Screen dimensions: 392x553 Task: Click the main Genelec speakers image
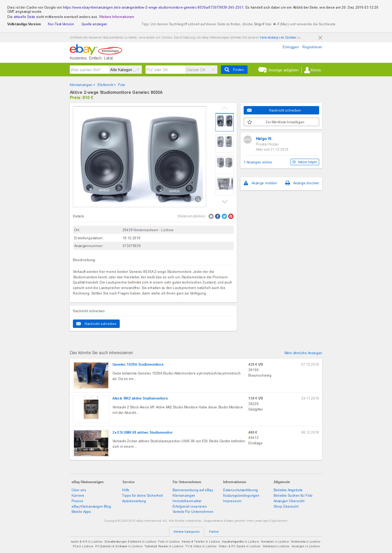click(140, 157)
